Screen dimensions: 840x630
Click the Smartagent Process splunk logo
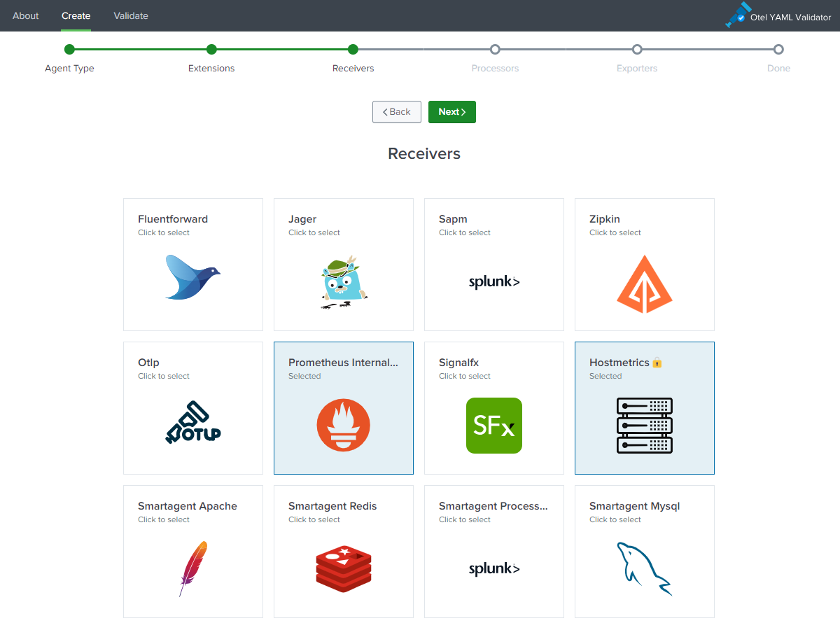coord(494,568)
